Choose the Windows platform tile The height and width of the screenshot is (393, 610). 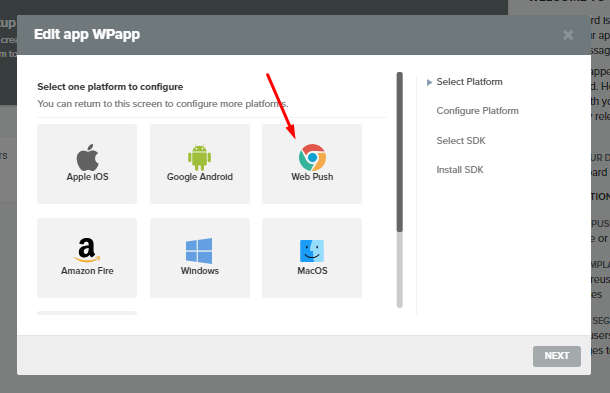point(200,258)
